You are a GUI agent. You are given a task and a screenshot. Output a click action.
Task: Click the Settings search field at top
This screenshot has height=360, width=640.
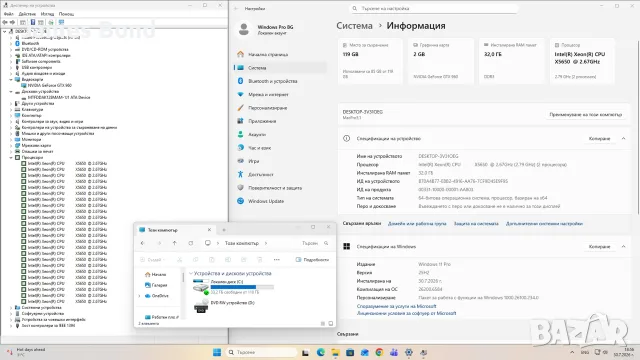click(434, 9)
